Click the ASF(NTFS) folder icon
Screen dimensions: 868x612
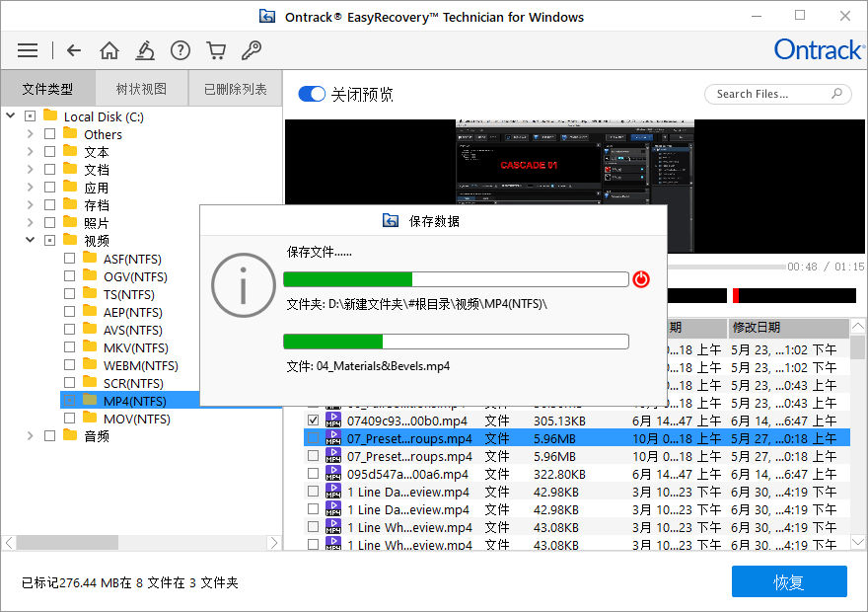point(90,258)
